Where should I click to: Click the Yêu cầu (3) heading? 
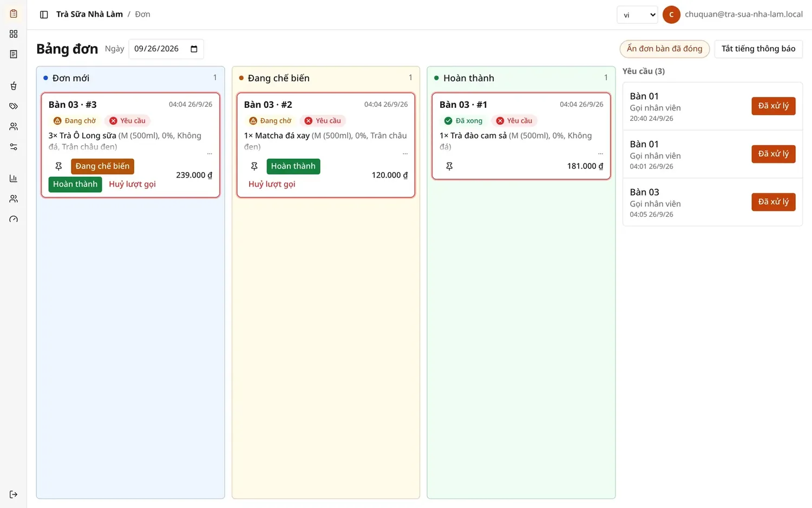643,71
